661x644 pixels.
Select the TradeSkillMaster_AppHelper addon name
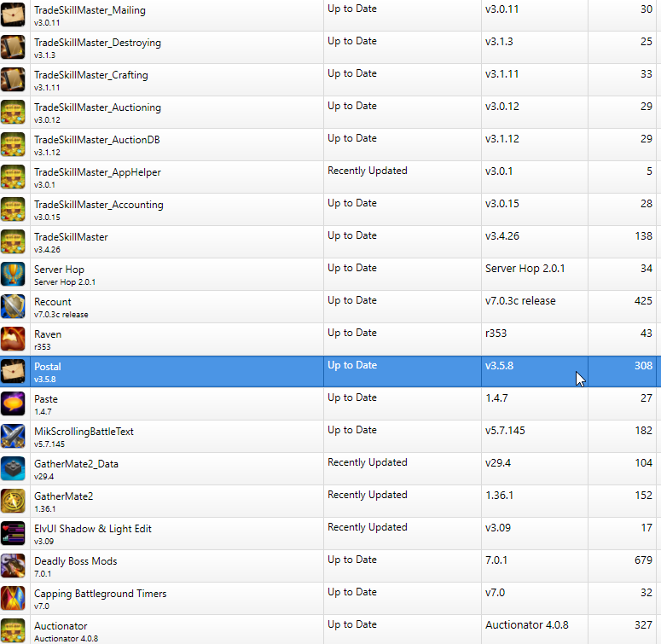point(97,173)
